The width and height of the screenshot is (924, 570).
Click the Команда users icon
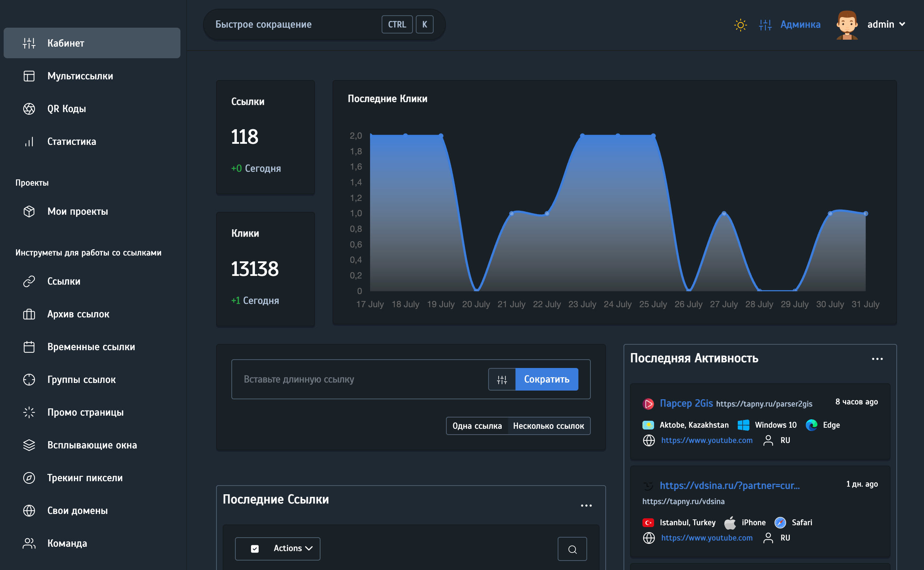(29, 543)
